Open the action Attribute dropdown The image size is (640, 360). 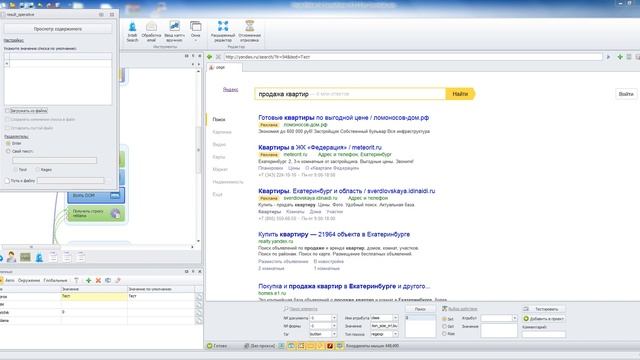tap(514, 318)
